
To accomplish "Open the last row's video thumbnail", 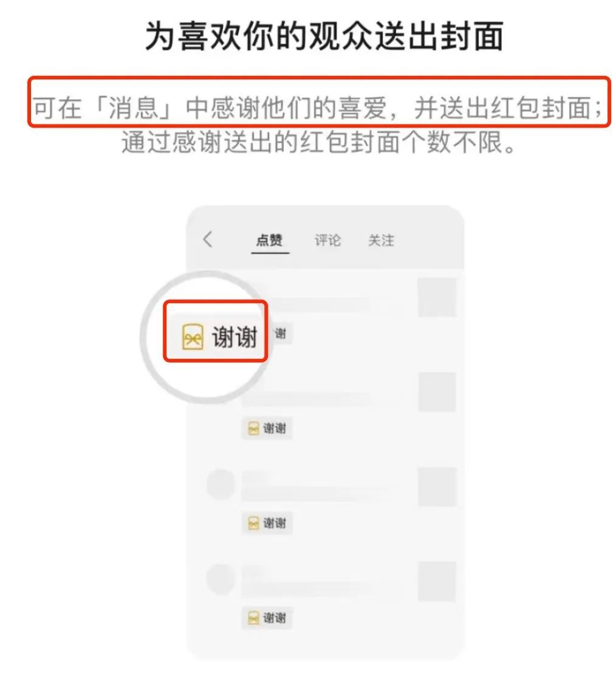I will (x=437, y=581).
